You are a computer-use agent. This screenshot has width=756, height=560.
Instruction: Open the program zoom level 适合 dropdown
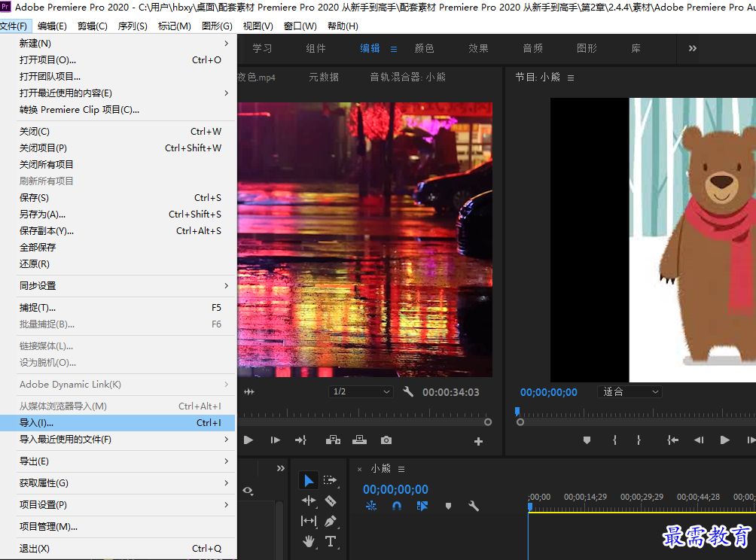tap(629, 392)
